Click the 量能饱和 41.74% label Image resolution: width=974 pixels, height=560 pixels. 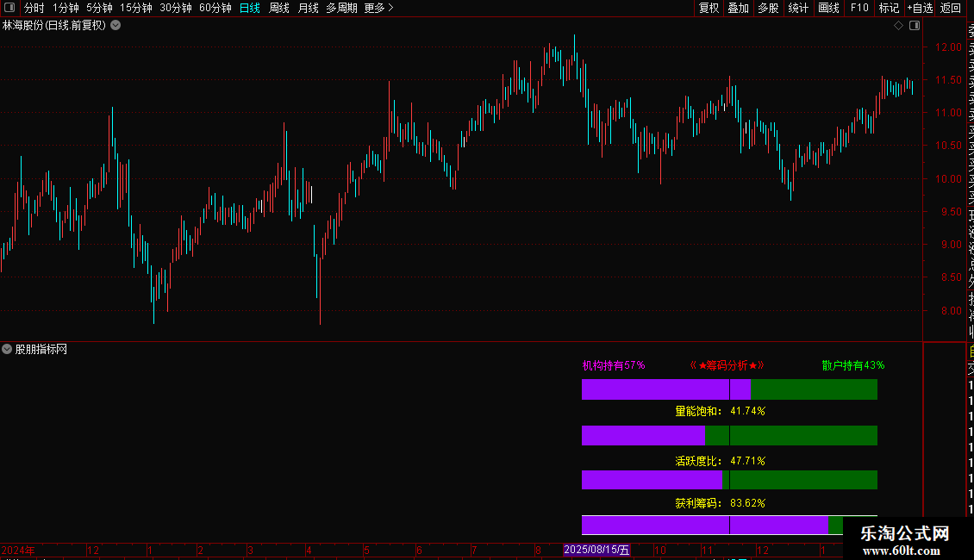tap(720, 411)
